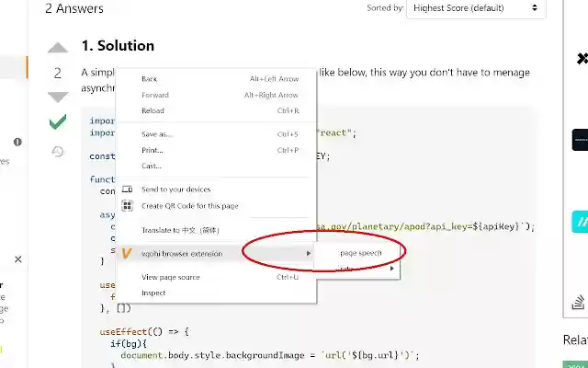Open the Sorted by Highest Score dropdown
The width and height of the screenshot is (588, 368).
tap(476, 8)
